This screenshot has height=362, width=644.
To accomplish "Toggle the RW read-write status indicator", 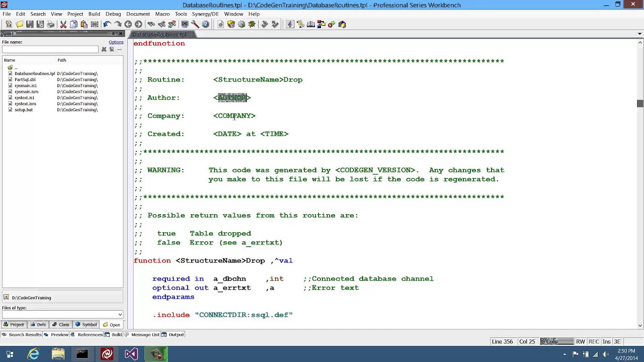I will (x=581, y=341).
